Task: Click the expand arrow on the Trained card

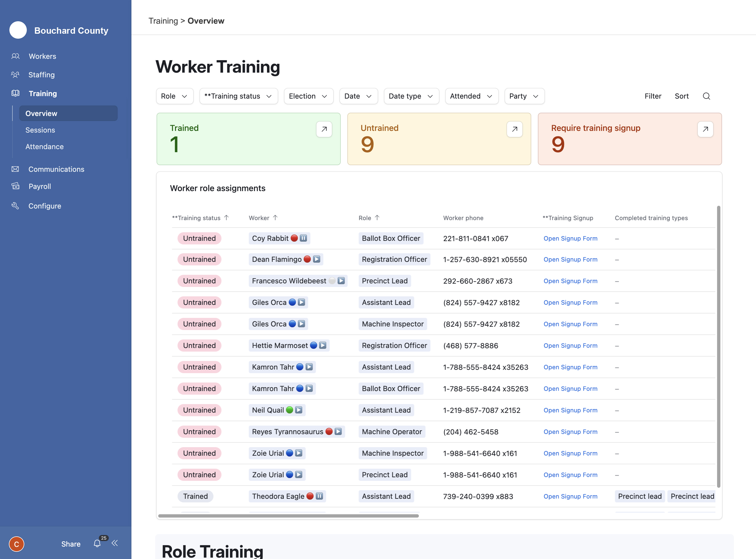Action: click(x=324, y=129)
